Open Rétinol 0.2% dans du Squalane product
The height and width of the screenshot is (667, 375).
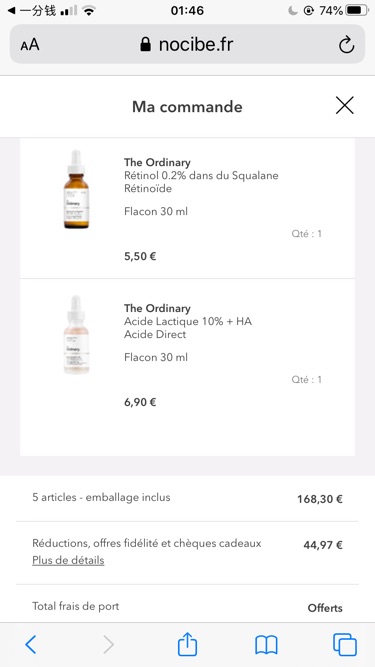tap(201, 175)
